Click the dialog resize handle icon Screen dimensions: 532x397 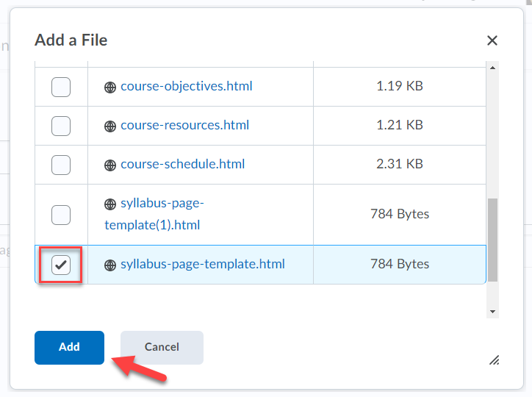click(495, 360)
